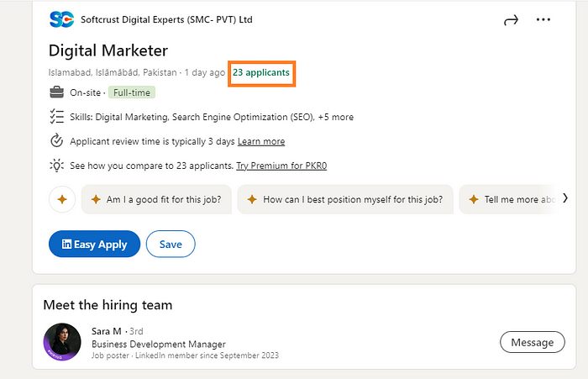The image size is (588, 379).
Task: Click the round AI sparkle button
Action: point(62,199)
